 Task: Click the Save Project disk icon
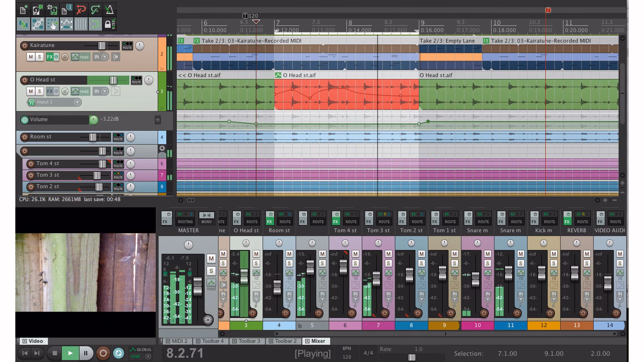[52, 10]
